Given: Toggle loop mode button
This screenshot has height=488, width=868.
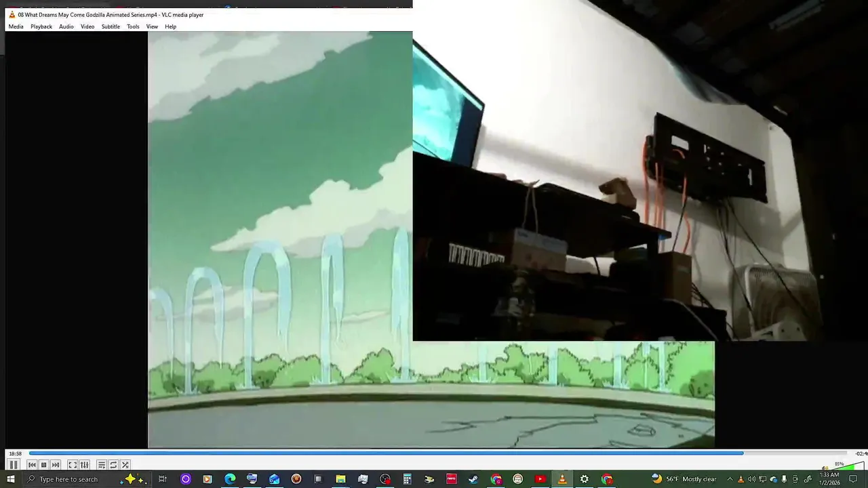Looking at the screenshot, I should point(113,465).
